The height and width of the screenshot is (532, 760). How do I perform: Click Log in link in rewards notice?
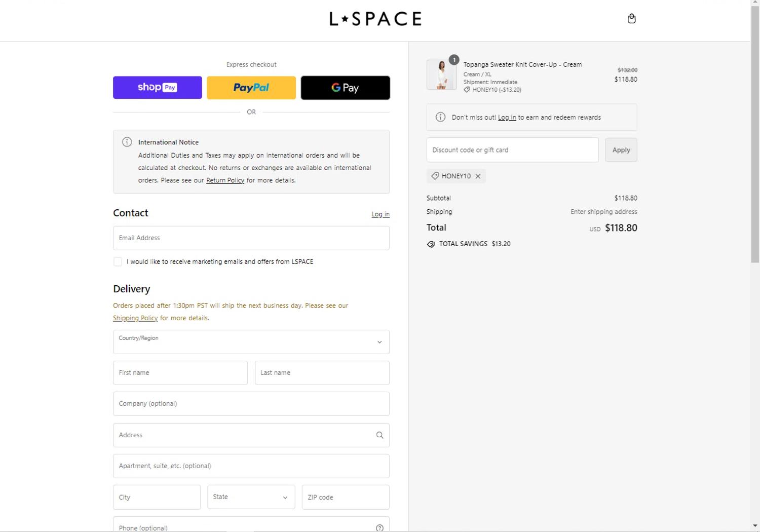(507, 118)
